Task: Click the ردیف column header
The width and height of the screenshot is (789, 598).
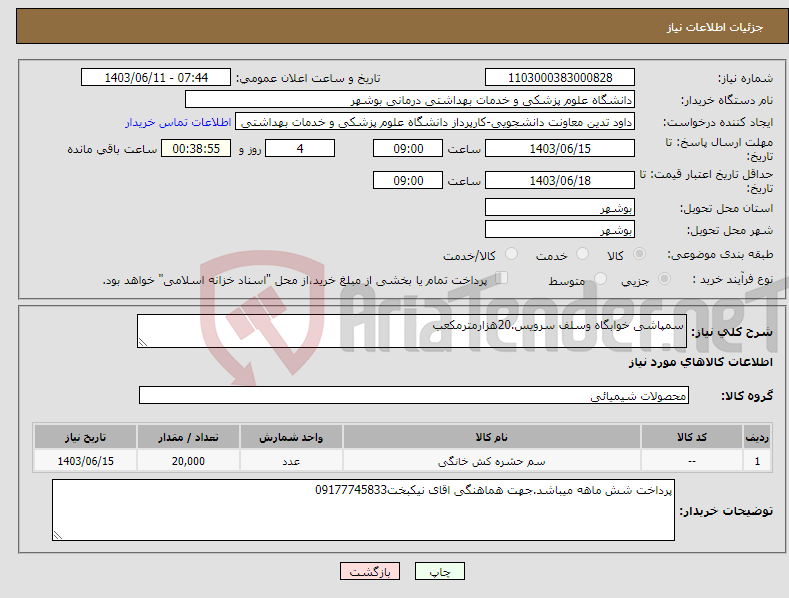Action: coord(757,437)
